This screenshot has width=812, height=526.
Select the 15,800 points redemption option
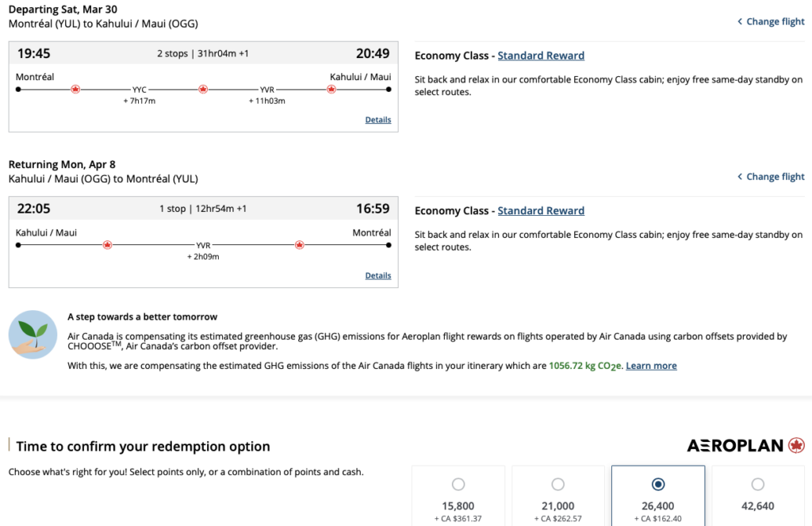(x=458, y=484)
